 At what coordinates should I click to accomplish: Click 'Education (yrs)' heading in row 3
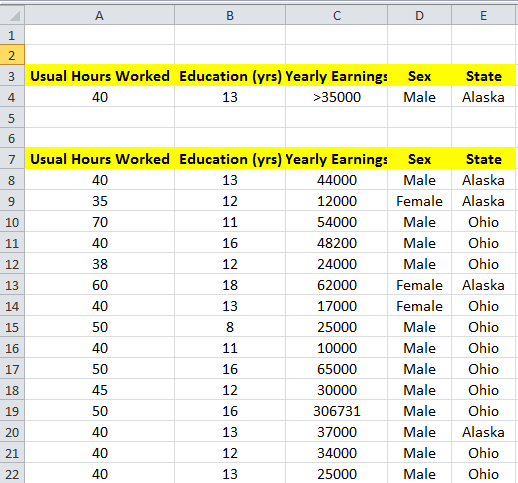click(230, 76)
